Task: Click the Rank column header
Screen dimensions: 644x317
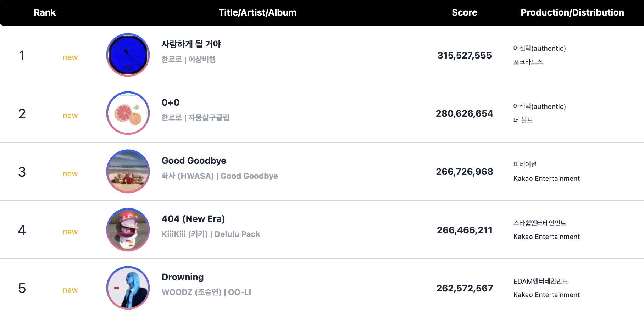Action: [x=45, y=12]
